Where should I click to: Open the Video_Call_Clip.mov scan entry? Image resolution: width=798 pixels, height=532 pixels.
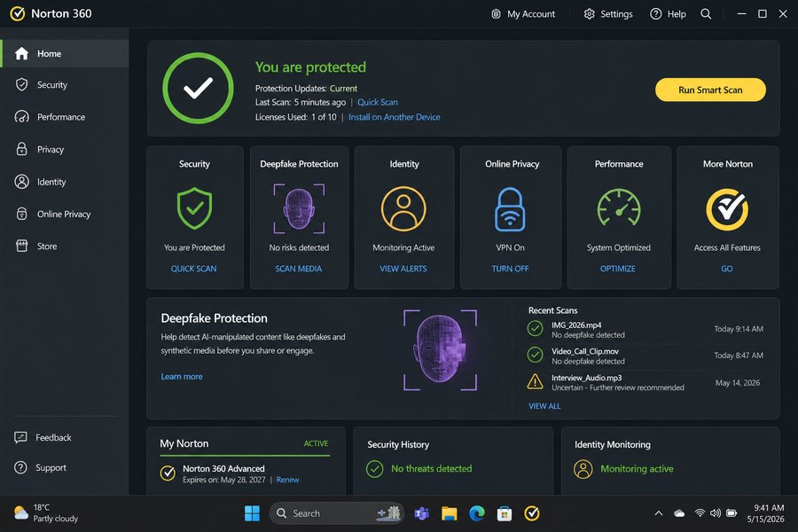coord(645,356)
